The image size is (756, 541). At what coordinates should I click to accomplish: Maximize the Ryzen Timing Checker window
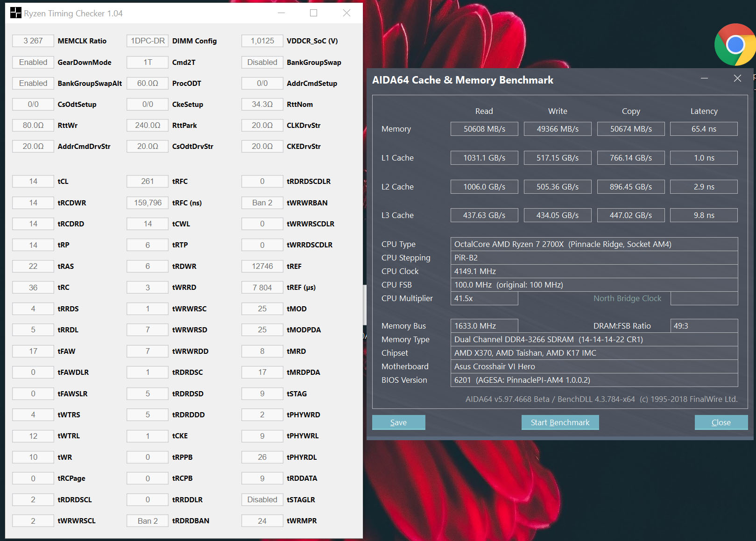(314, 13)
